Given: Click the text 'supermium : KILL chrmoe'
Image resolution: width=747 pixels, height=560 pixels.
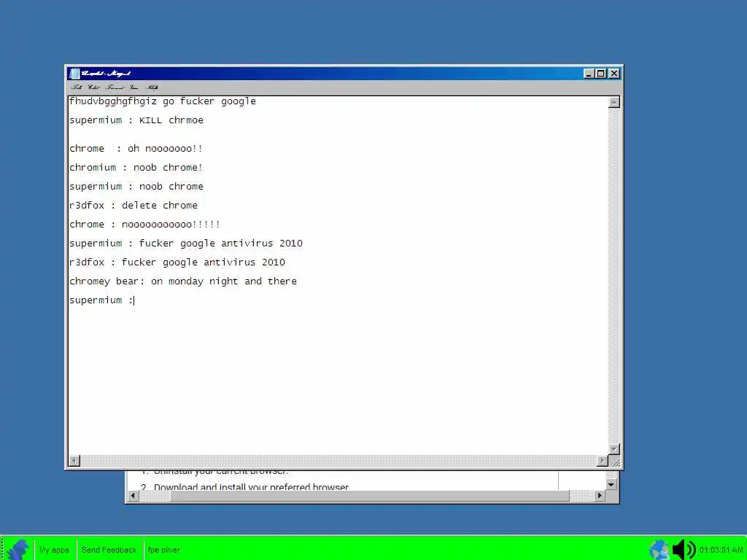Looking at the screenshot, I should [136, 120].
